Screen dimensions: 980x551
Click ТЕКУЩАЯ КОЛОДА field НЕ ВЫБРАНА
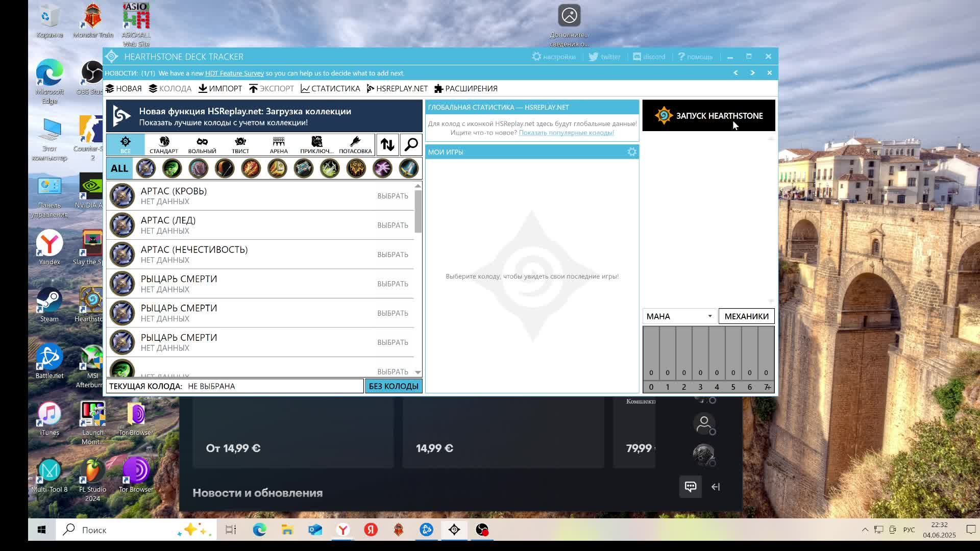235,386
